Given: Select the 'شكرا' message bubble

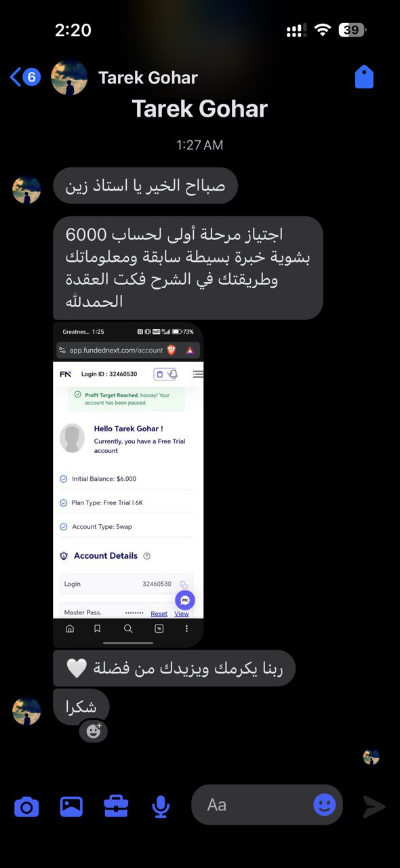Looking at the screenshot, I should (x=81, y=707).
